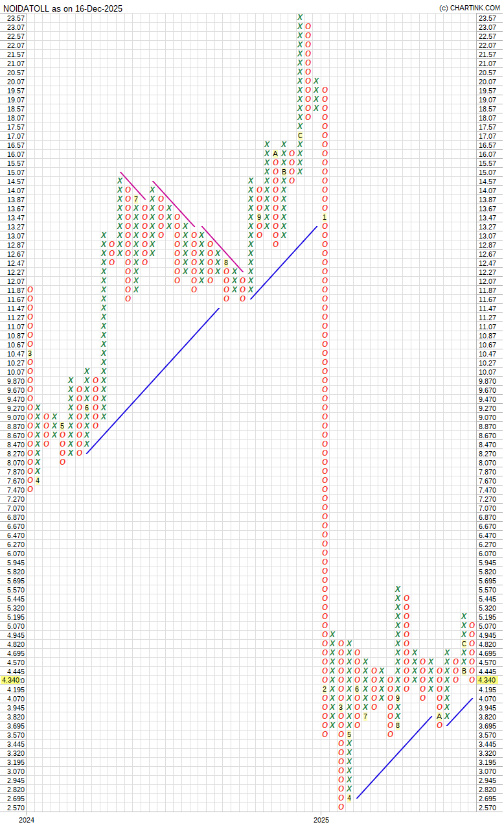Click the month marker '8' at 12.47 level
Viewport: 504px width, 831px height.
pyautogui.click(x=226, y=263)
